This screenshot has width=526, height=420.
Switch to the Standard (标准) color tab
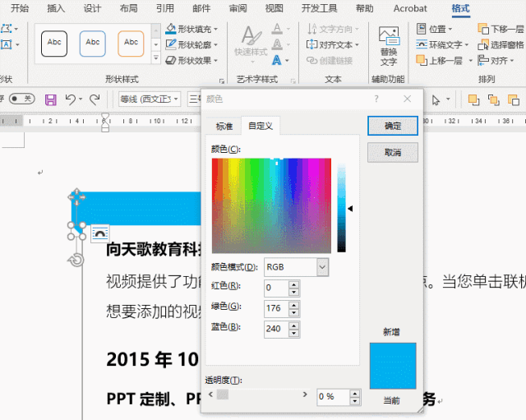coord(224,126)
